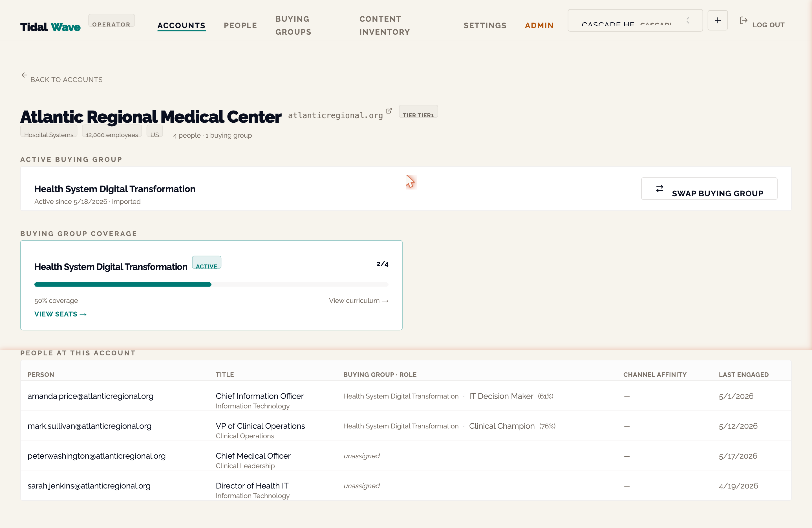Open mark.sullivan@atlanticregional.org row
Image resolution: width=812 pixels, height=528 pixels.
[x=406, y=426]
